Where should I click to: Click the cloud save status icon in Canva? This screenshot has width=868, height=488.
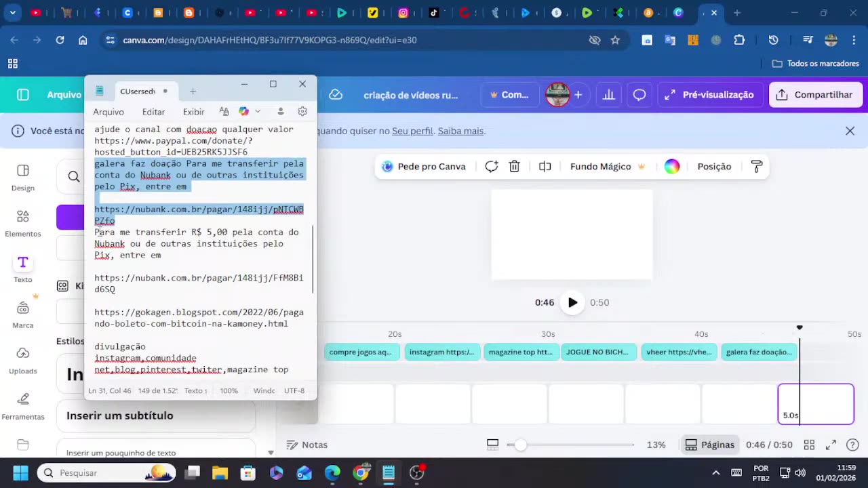pyautogui.click(x=336, y=95)
